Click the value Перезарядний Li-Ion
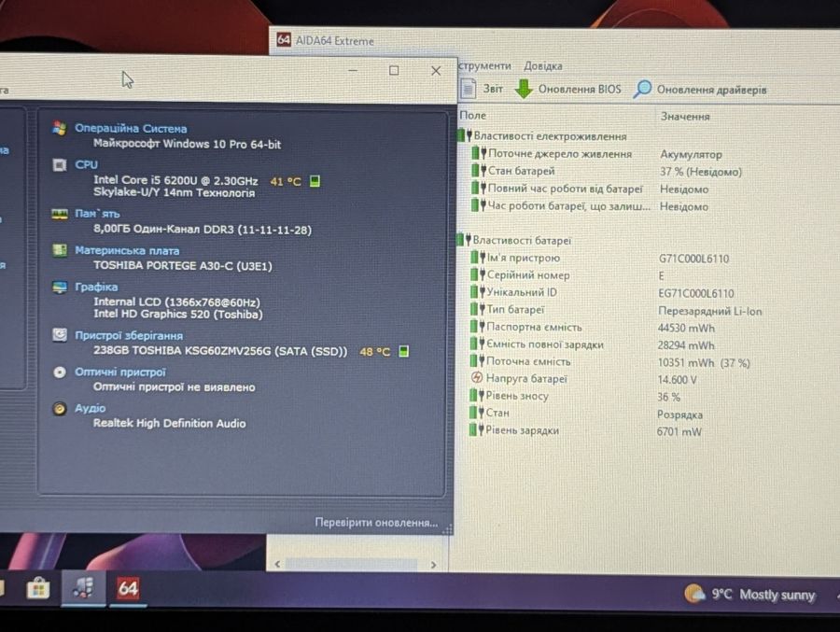 [x=710, y=311]
